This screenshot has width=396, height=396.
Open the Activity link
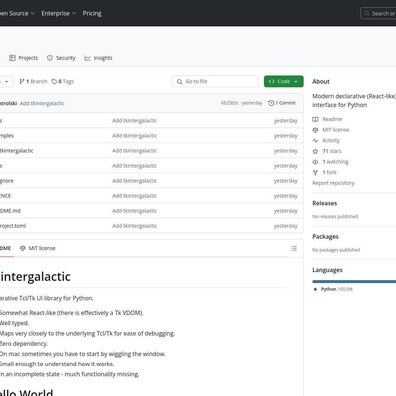pyautogui.click(x=331, y=140)
